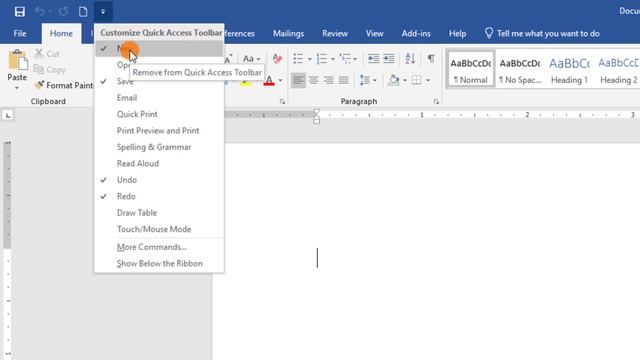Click the New Document icon in title bar
Image resolution: width=640 pixels, height=360 pixels.
pos(83,11)
